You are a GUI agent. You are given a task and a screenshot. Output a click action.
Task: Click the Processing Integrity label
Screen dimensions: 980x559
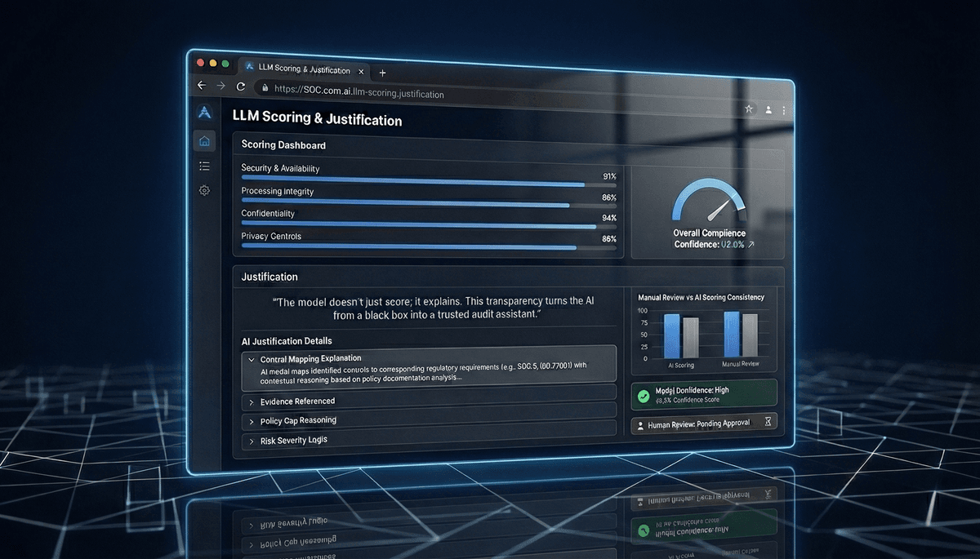point(278,191)
